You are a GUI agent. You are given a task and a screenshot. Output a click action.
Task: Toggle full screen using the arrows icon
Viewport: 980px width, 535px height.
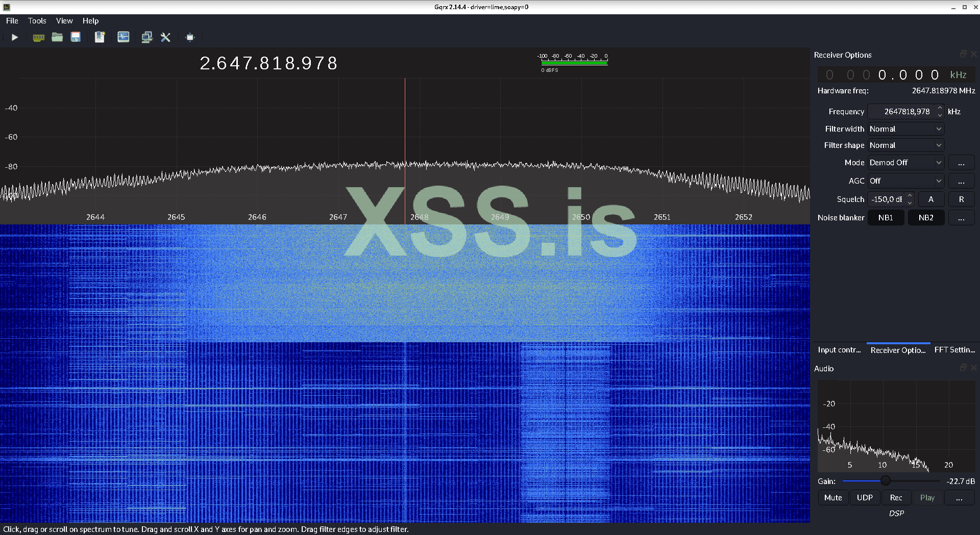[x=189, y=37]
